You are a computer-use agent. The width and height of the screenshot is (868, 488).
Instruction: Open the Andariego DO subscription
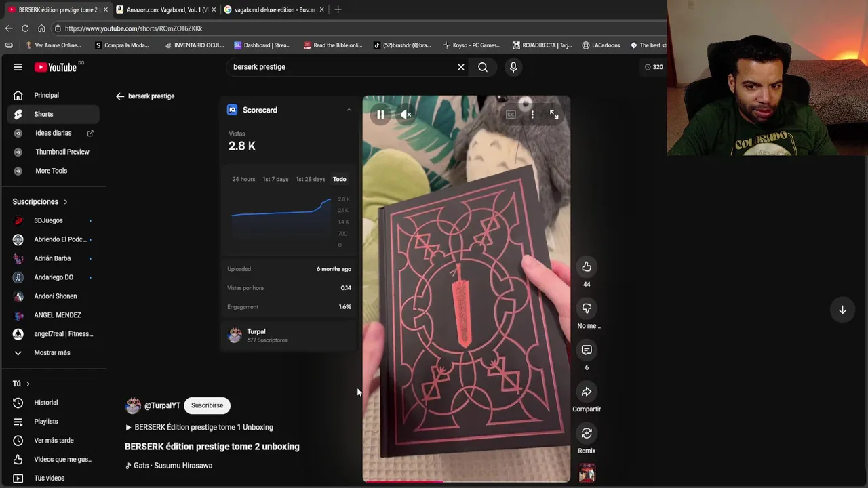point(53,277)
